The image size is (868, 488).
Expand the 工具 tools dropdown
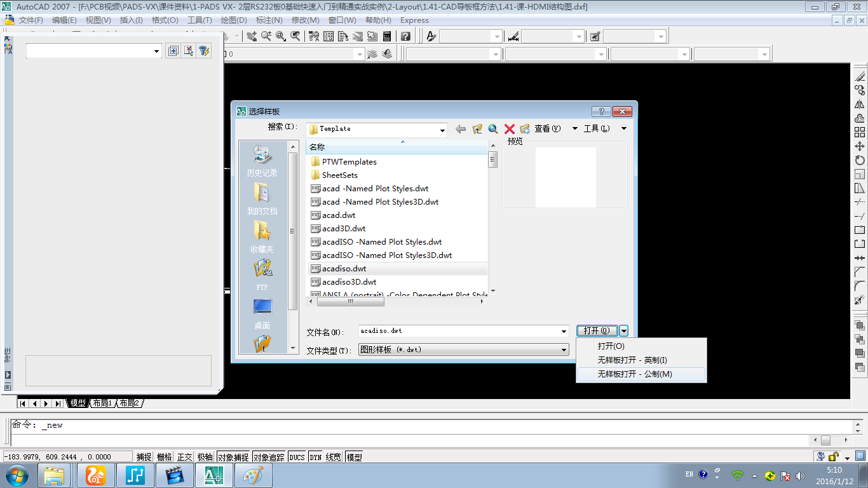coord(624,128)
